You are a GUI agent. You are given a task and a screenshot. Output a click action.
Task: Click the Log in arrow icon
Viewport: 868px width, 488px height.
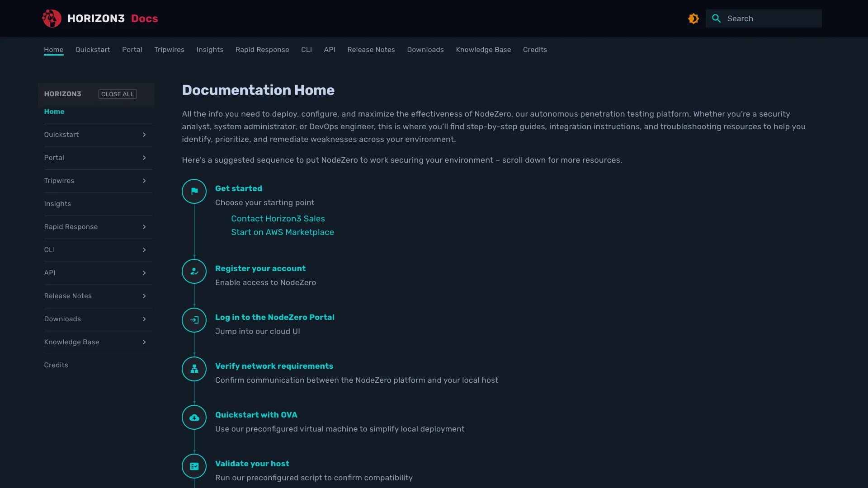point(194,320)
